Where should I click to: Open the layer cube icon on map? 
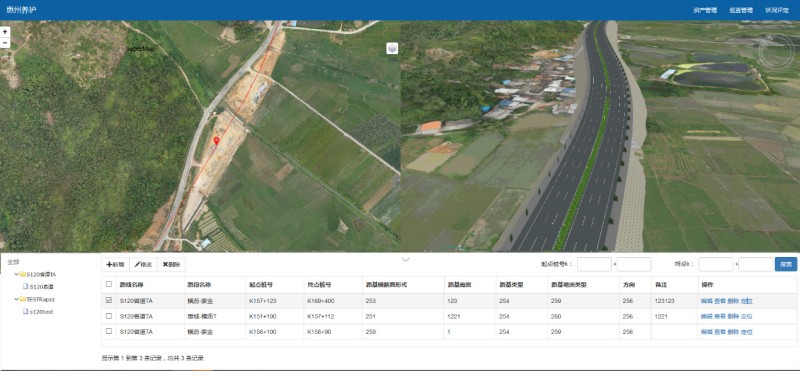[x=392, y=48]
